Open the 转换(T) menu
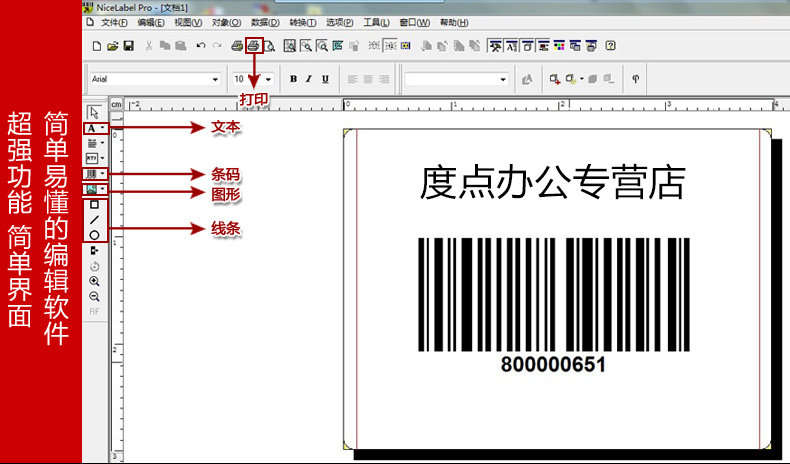 (303, 23)
